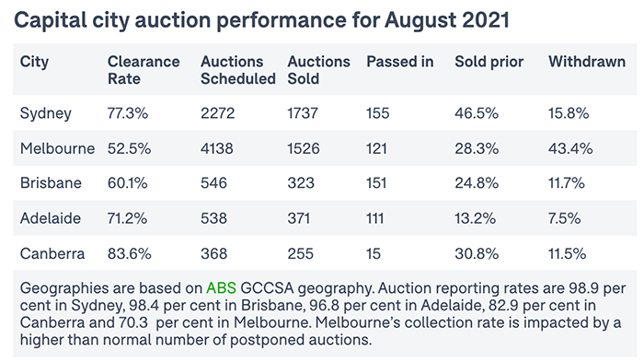Click the August 2021 table title heading
The height and width of the screenshot is (362, 644).
coord(261,19)
